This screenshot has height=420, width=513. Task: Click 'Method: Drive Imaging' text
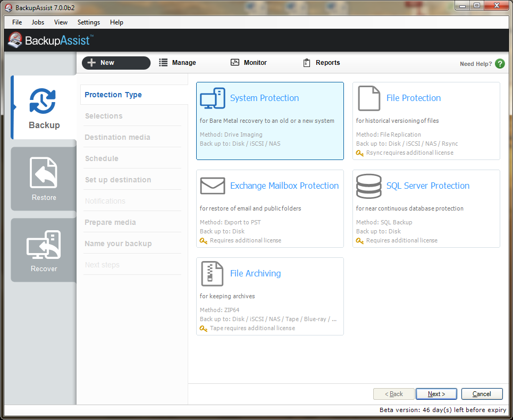pos(231,135)
